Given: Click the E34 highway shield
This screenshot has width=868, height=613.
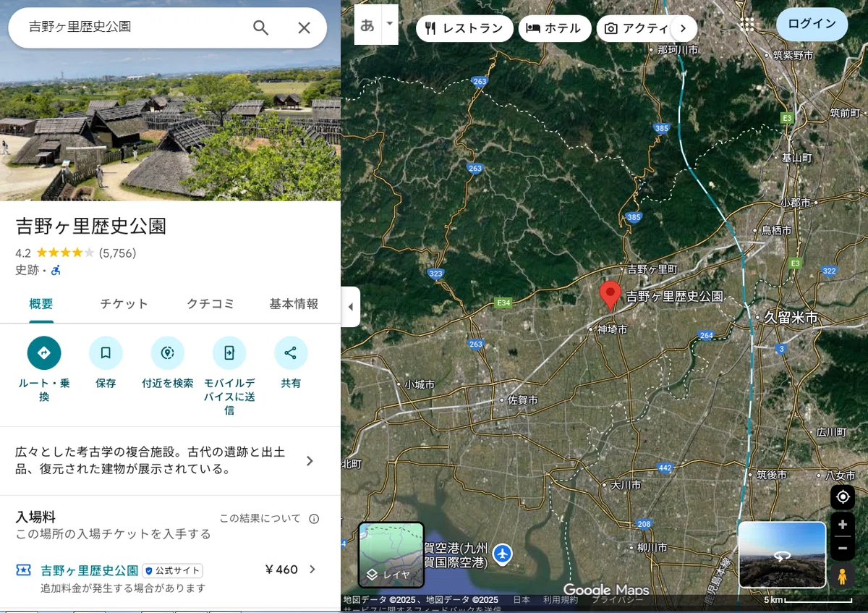Looking at the screenshot, I should pyautogui.click(x=503, y=303).
